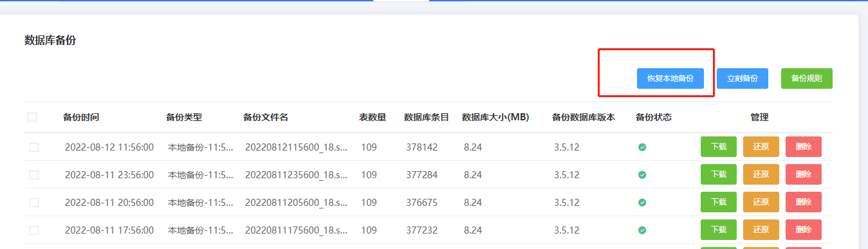This screenshot has height=249, width=868.
Task: Check the row for 2022-08-12 11:56:00
Action: (34, 147)
